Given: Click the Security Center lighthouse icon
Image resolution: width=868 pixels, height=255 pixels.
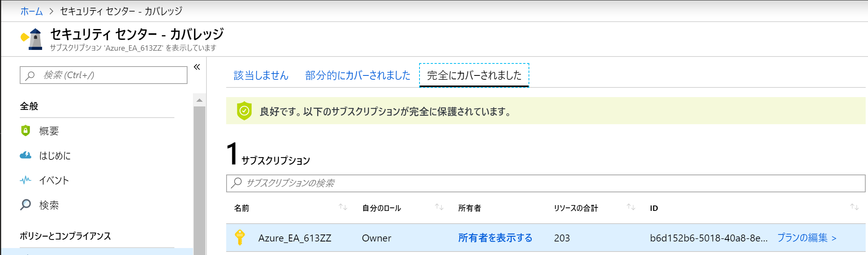Looking at the screenshot, I should (x=32, y=39).
